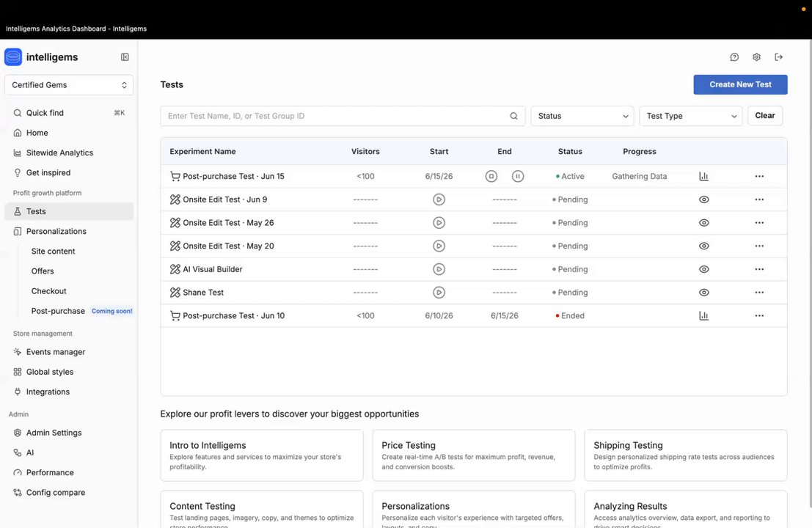Open the Status filter dropdown
812x528 pixels.
(x=582, y=116)
